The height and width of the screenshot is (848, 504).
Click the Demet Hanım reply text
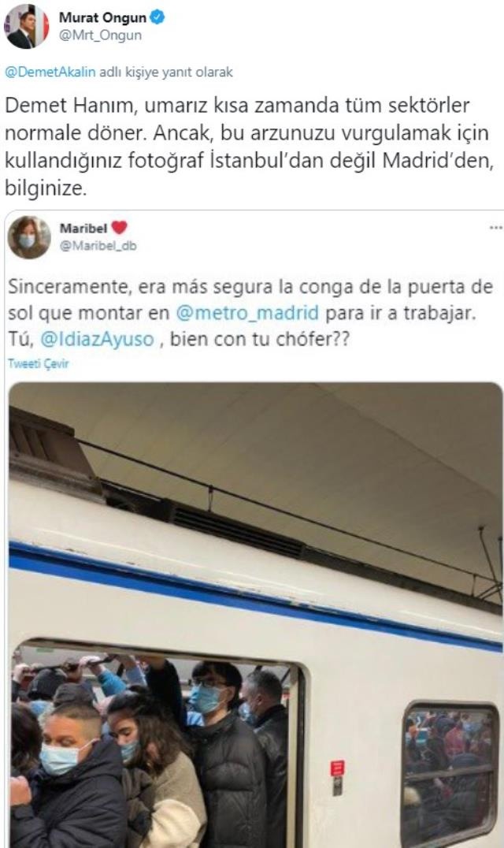pyautogui.click(x=249, y=147)
